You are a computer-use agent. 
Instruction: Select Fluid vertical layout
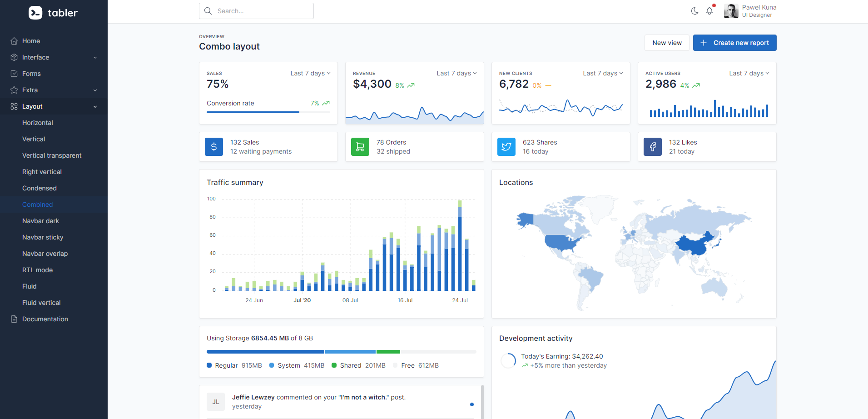54,303
